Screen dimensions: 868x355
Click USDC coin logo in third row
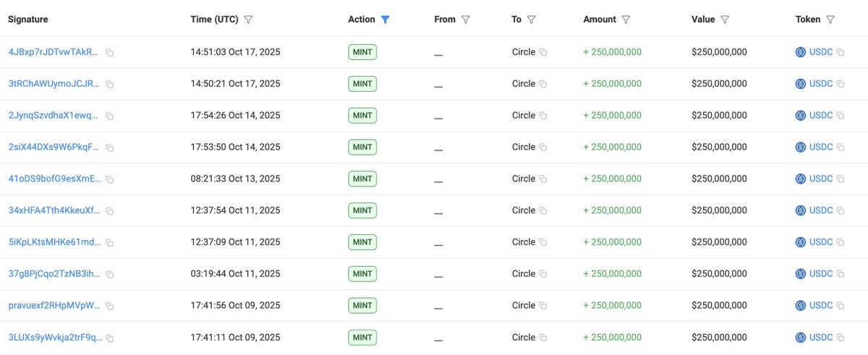pos(801,116)
